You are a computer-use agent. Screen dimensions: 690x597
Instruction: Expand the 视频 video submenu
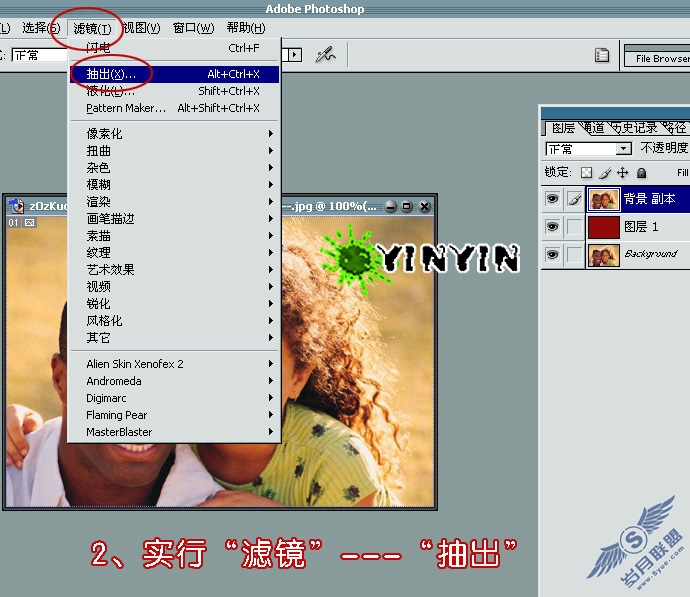[x=174, y=287]
